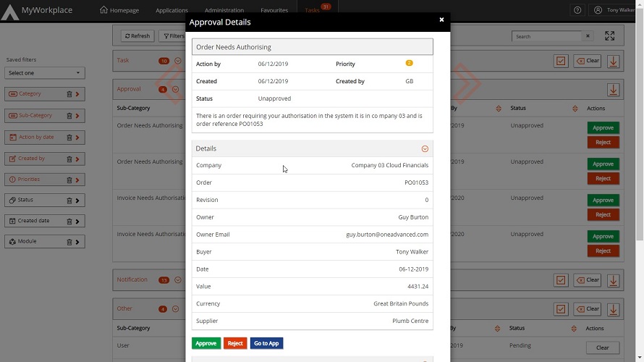The image size is (644, 362).
Task: Collapse the Other section chevron
Action: point(176,309)
